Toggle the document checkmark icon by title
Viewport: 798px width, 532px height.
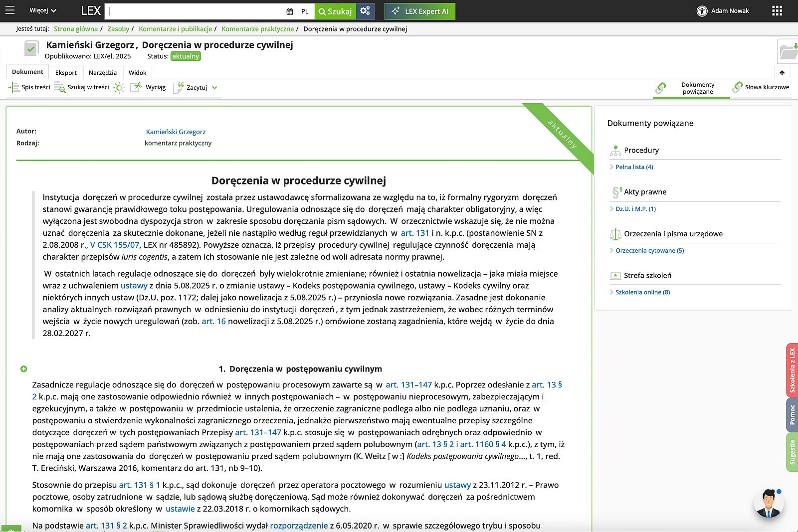coord(31,48)
